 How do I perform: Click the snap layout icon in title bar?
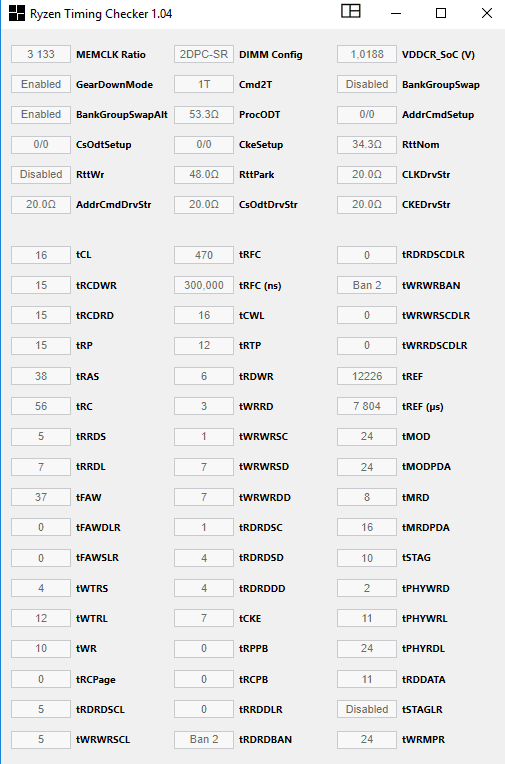tap(350, 11)
